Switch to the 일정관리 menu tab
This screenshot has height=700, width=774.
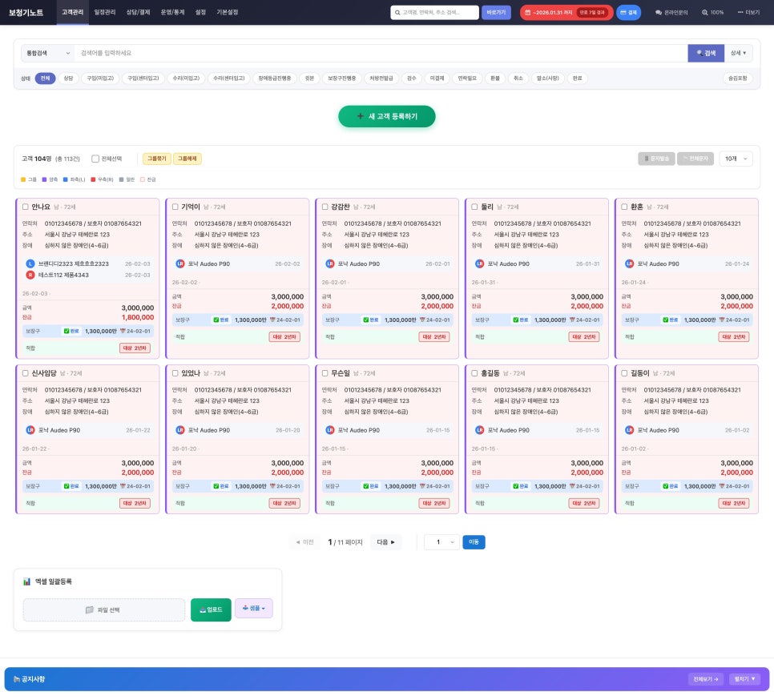105,13
